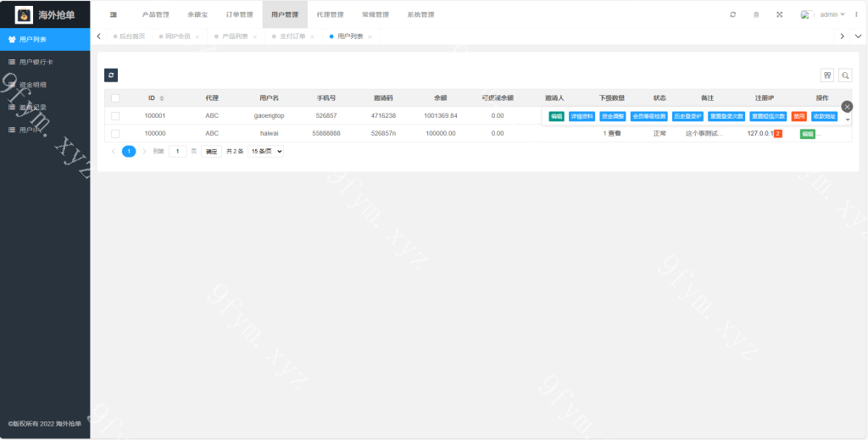Click the table refresh button icon
Image resolution: width=868 pixels, height=440 pixels.
pyautogui.click(x=111, y=75)
